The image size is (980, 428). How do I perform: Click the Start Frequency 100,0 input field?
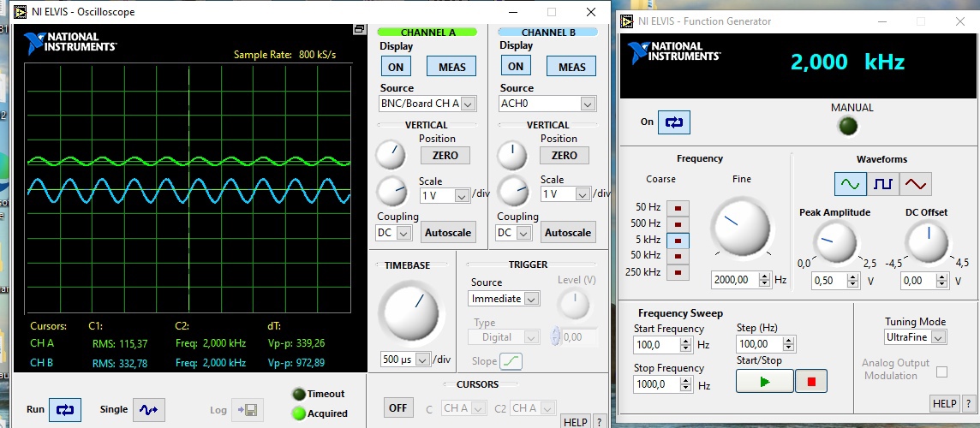click(x=656, y=344)
